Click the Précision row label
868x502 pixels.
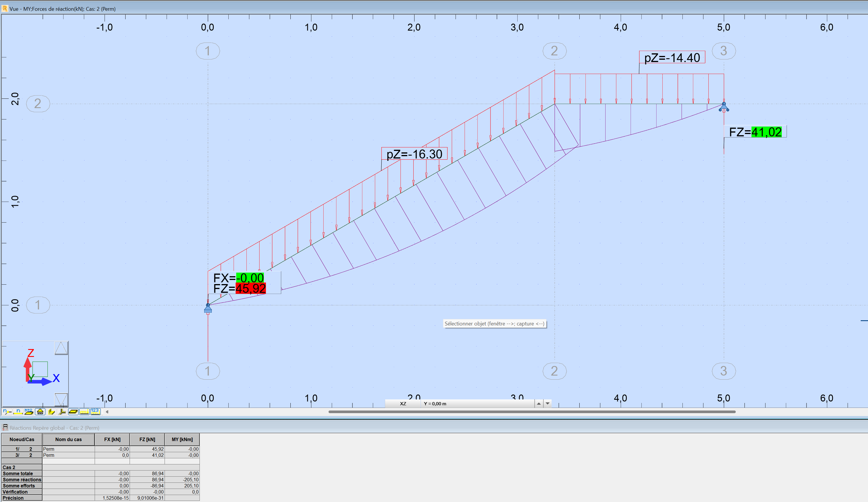(x=22, y=498)
